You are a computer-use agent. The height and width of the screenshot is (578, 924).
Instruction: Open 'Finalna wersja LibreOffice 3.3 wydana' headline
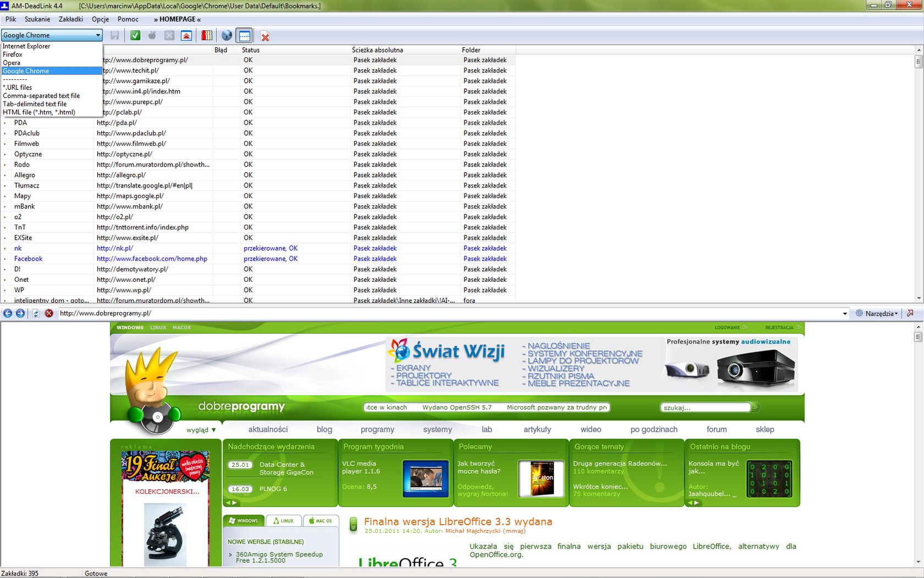point(458,522)
